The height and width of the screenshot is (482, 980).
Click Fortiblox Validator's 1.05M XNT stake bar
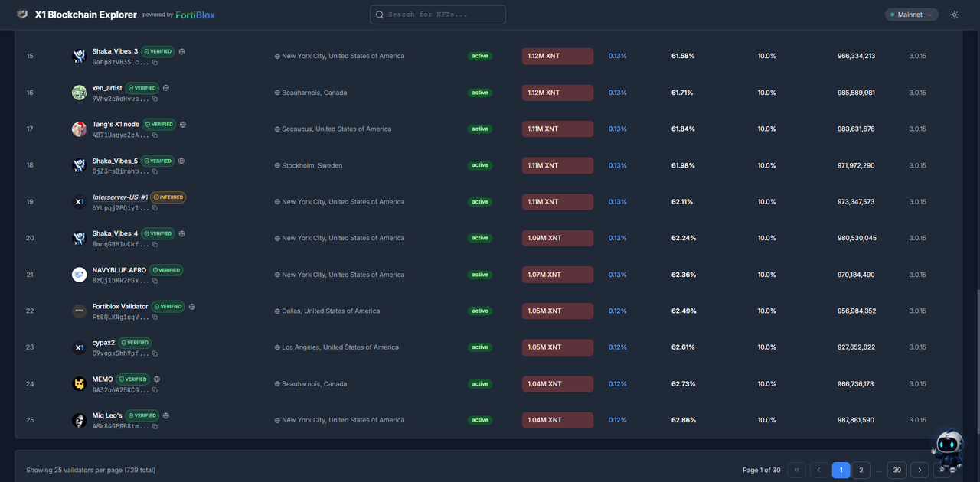pyautogui.click(x=557, y=311)
